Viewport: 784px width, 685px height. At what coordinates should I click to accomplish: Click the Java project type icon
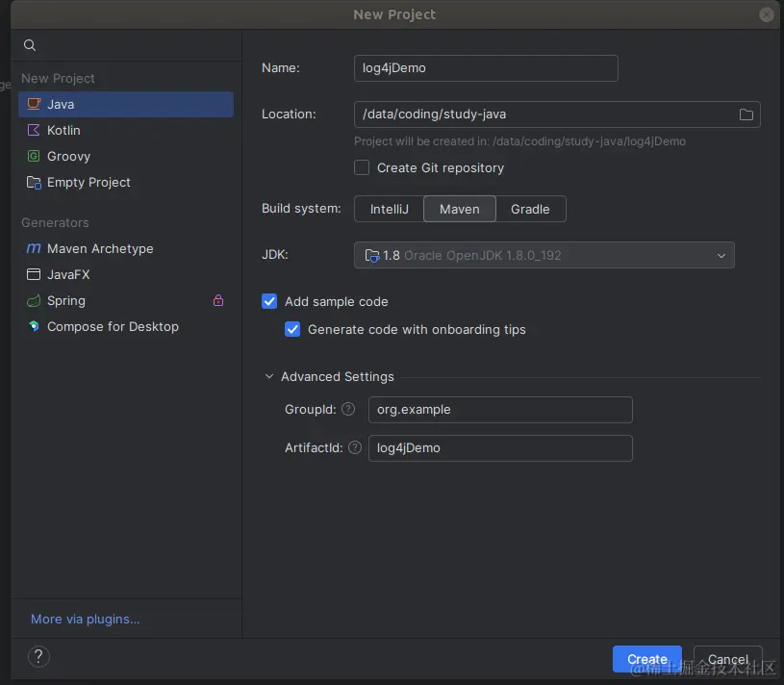pyautogui.click(x=34, y=104)
